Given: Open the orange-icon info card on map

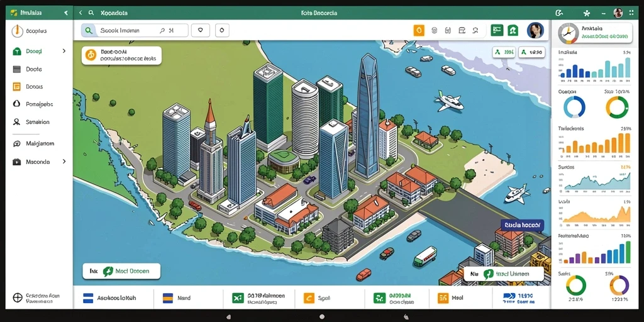Looking at the screenshot, I should click(x=121, y=55).
